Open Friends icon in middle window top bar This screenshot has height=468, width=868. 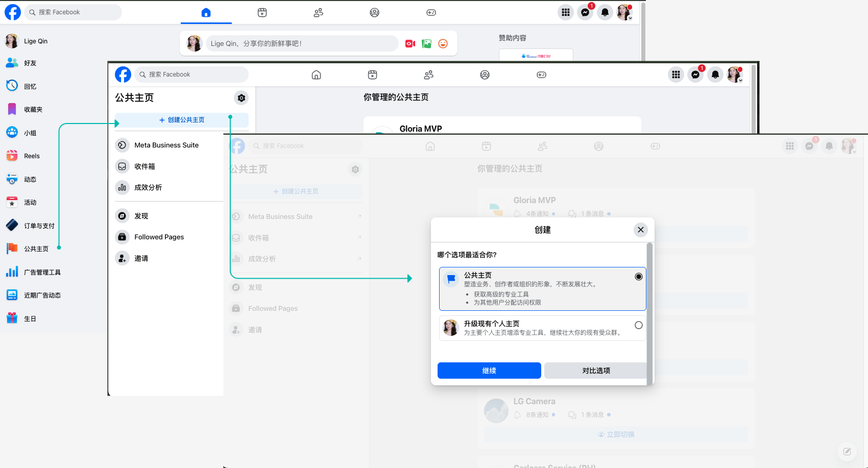(429, 75)
